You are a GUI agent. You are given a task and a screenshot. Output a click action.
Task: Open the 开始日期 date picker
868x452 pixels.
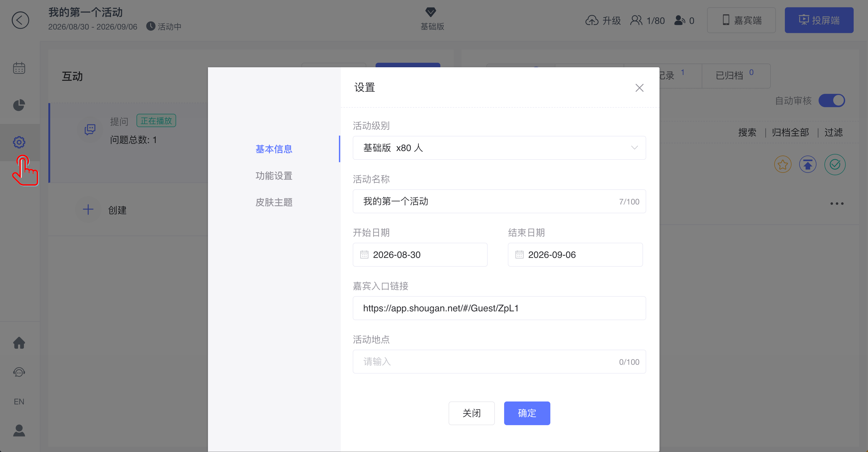pos(420,255)
